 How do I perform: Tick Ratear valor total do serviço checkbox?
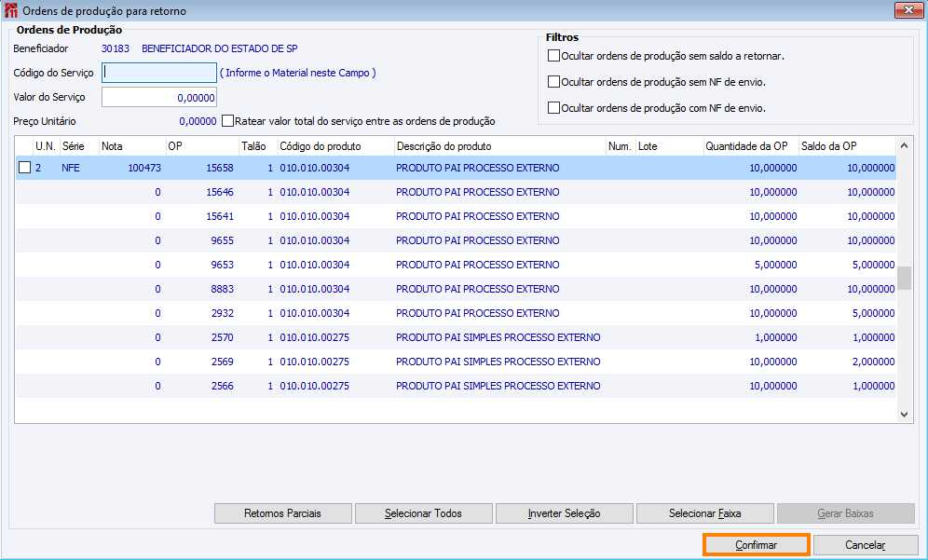pyautogui.click(x=228, y=121)
